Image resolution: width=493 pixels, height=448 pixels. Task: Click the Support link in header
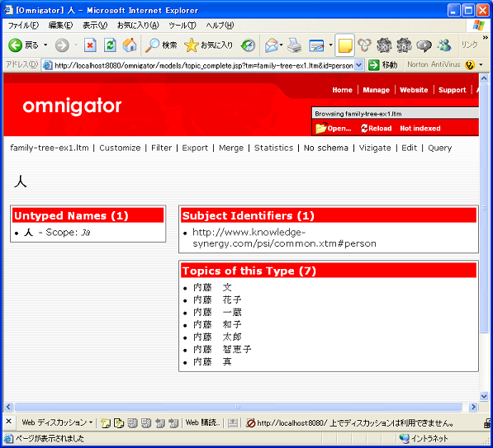point(453,90)
